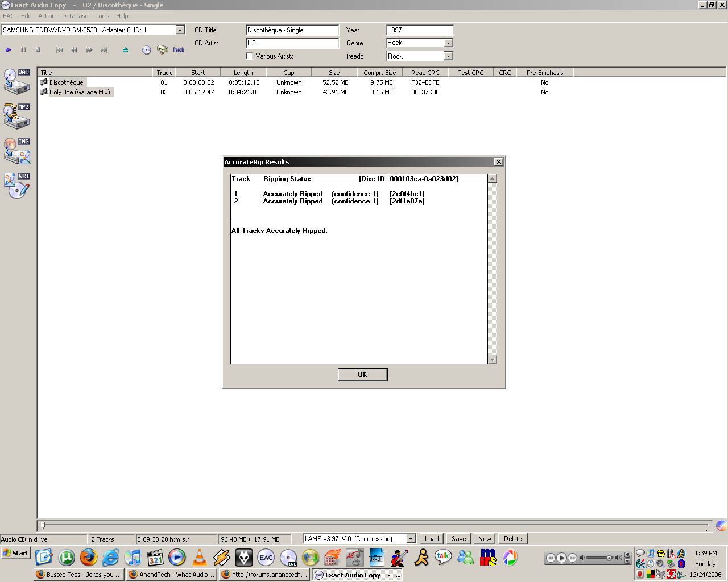Launch VLC media player from quick launch
Image resolution: width=728 pixels, height=582 pixels.
point(200,558)
